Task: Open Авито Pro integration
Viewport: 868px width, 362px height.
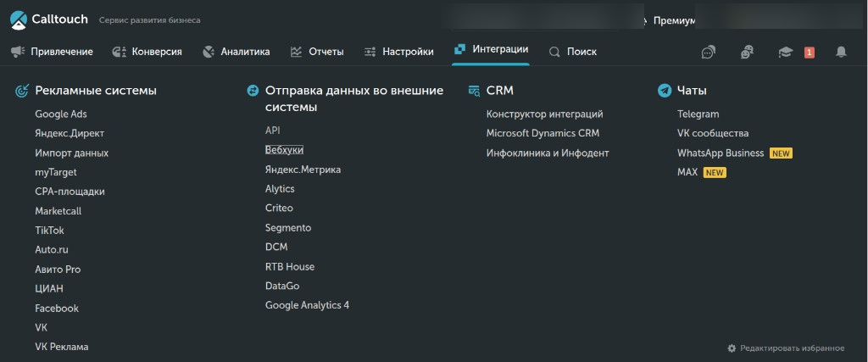Action: (x=58, y=270)
